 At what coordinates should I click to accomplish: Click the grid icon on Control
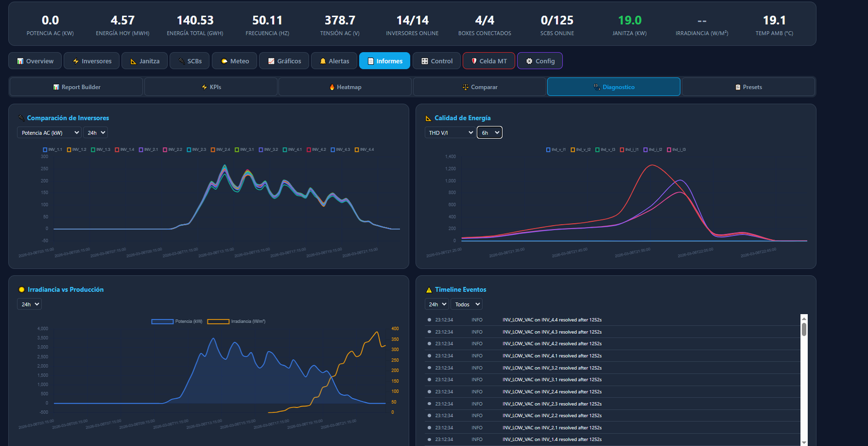(425, 61)
